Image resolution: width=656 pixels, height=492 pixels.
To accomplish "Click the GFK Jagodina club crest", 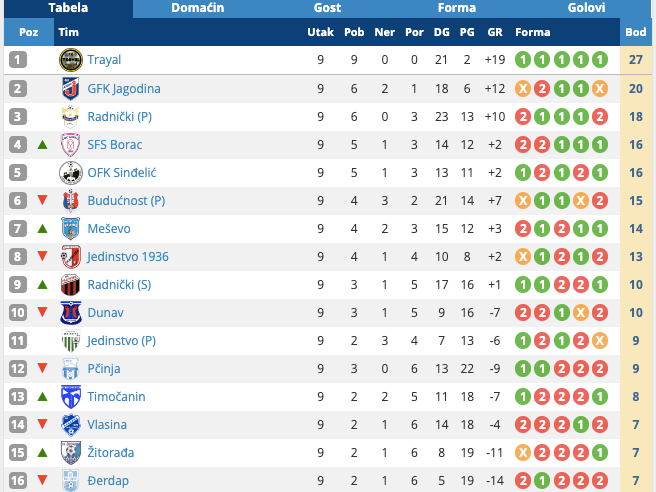I will [70, 88].
